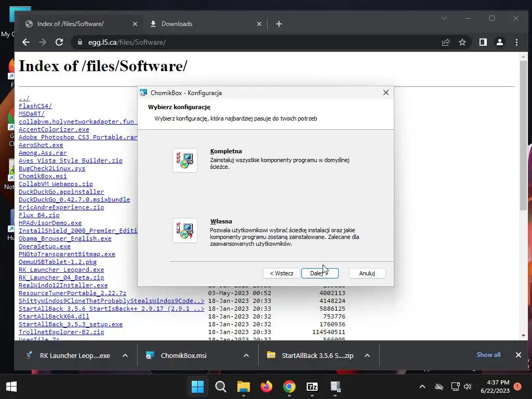Switch to Chrome in the taskbar

289,387
